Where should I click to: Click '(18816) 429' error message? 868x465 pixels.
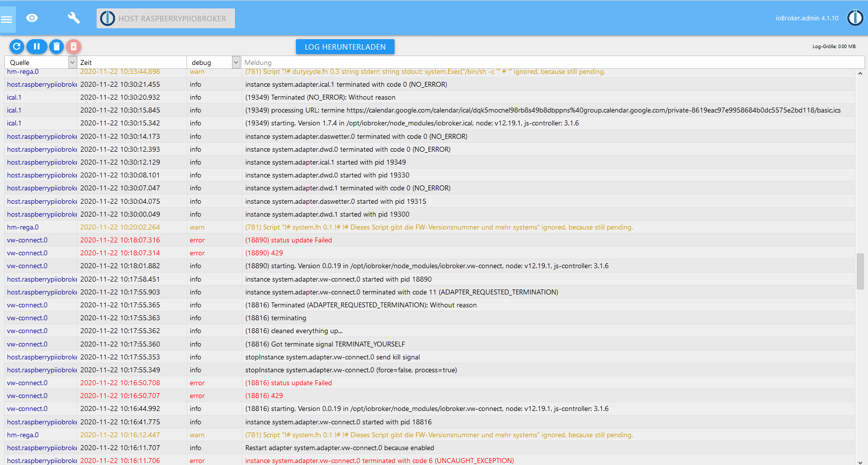point(264,396)
